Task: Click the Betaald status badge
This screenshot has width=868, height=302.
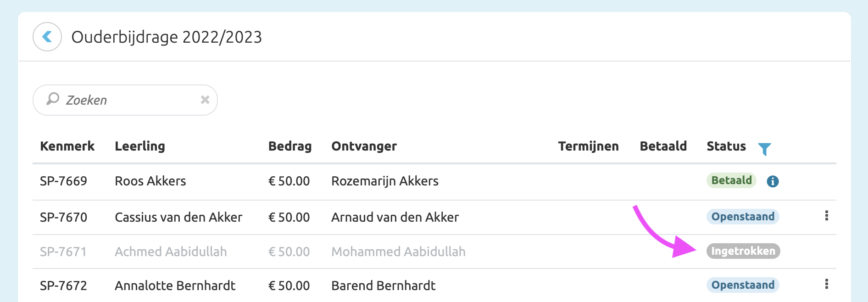Action: point(731,180)
